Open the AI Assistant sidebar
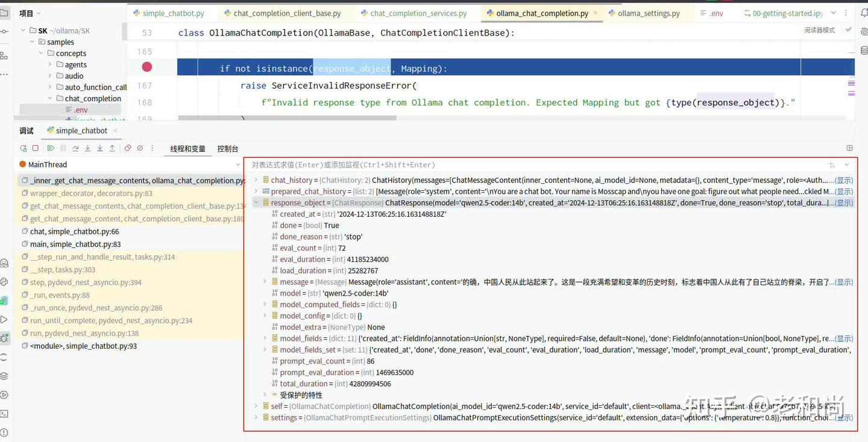The height and width of the screenshot is (442, 868). coord(862,32)
